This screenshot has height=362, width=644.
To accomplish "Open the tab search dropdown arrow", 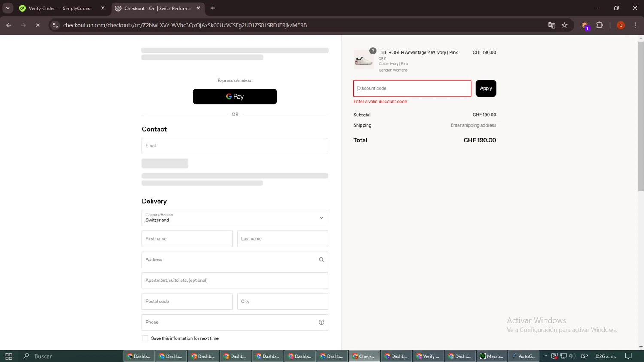I will click(x=8, y=8).
